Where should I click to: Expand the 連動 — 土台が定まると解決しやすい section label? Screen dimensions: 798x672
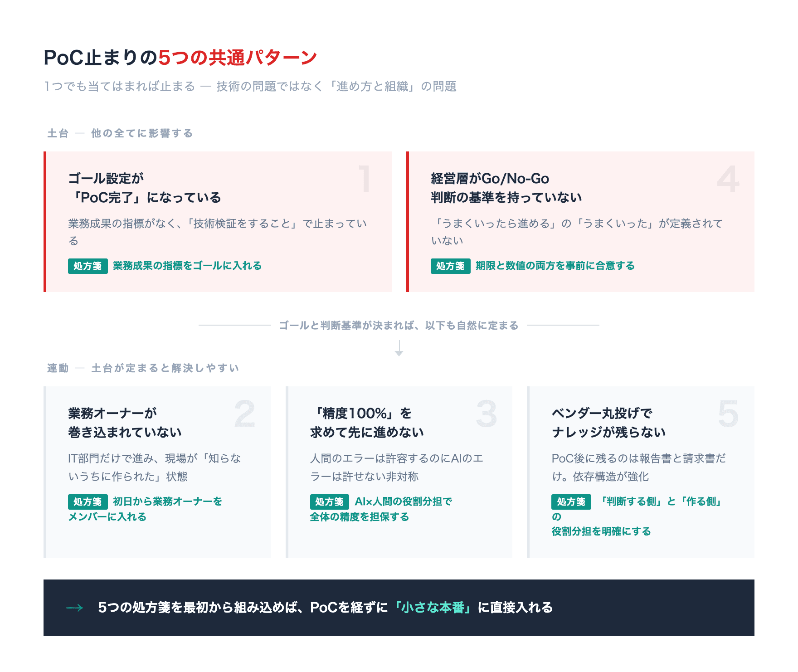(142, 368)
